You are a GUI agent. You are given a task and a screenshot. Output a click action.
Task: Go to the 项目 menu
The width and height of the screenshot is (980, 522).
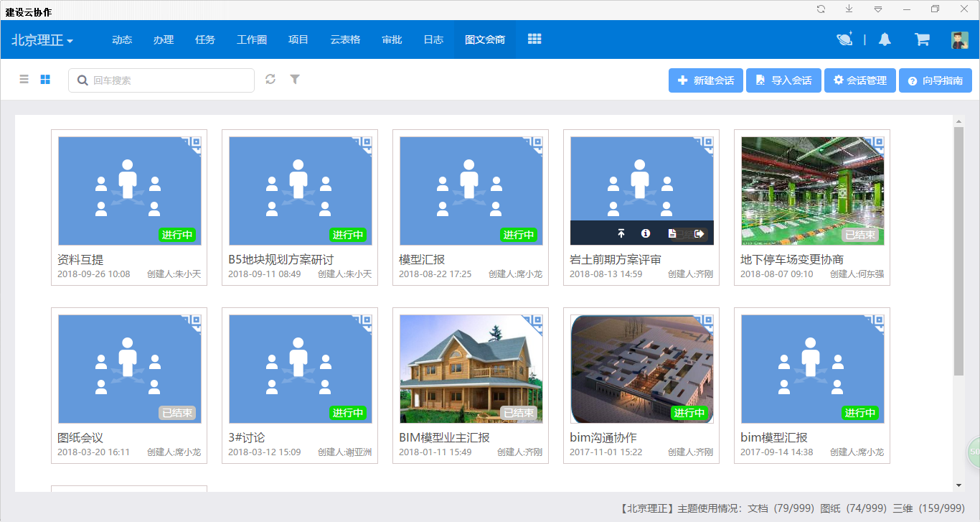click(298, 39)
